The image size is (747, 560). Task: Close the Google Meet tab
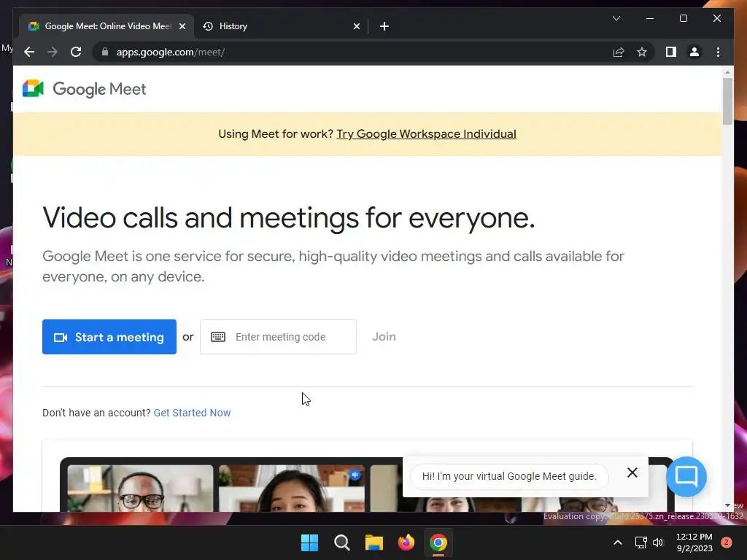pos(182,26)
